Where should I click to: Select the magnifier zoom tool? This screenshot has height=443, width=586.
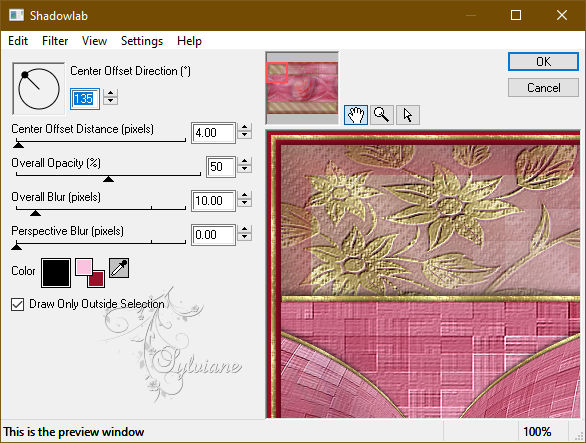coord(382,115)
